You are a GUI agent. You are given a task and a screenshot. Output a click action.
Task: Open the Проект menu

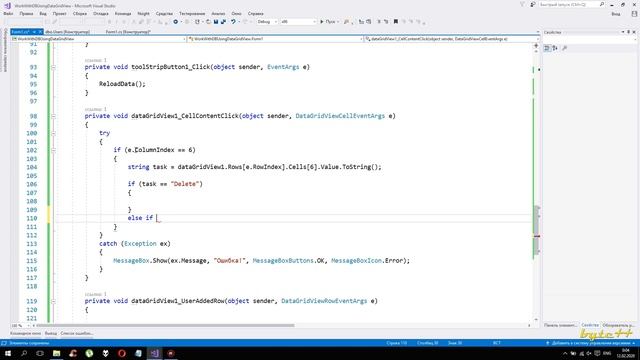[x=60, y=13]
